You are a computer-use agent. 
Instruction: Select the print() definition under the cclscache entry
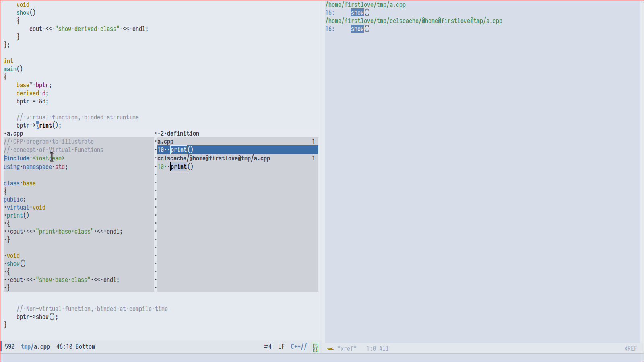178,167
